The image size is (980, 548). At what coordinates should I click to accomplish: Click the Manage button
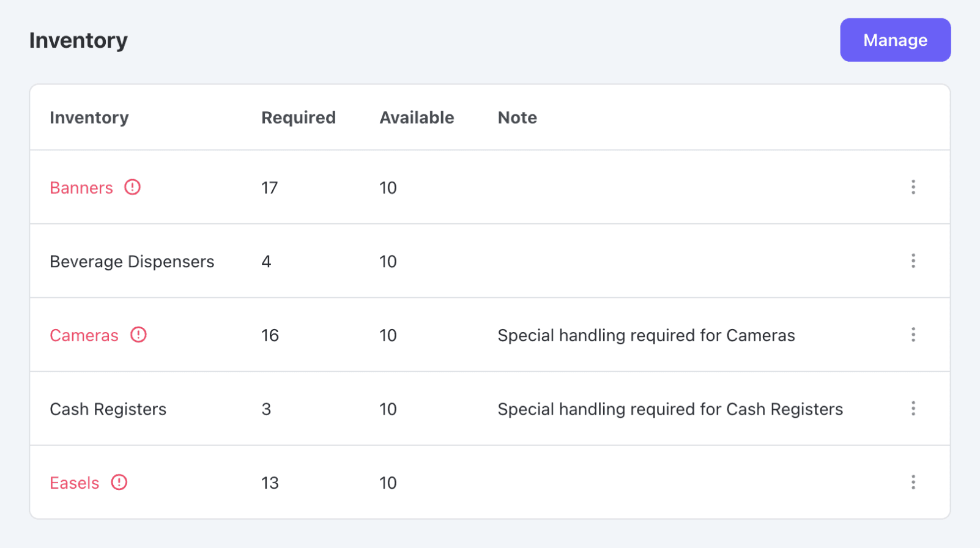pos(895,40)
